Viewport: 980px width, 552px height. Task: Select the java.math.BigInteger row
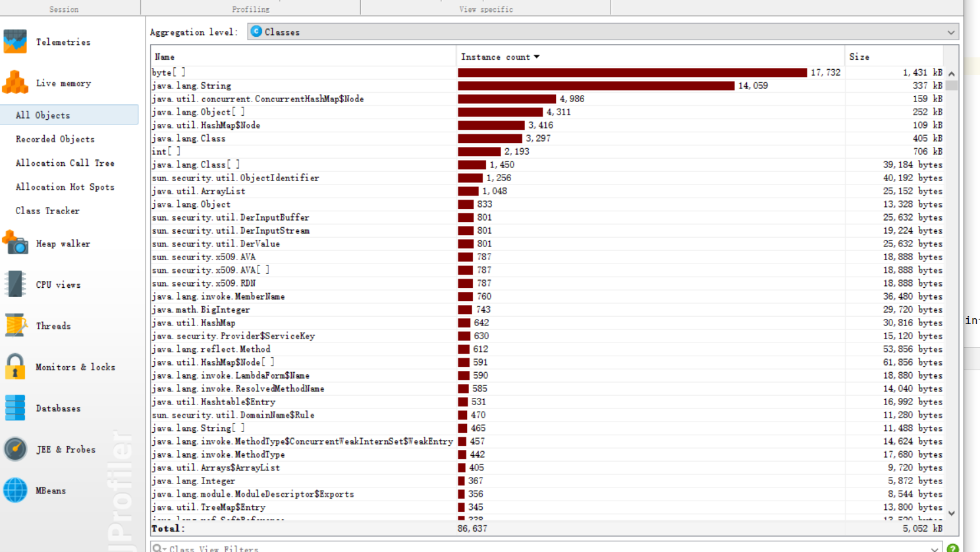[547, 310]
